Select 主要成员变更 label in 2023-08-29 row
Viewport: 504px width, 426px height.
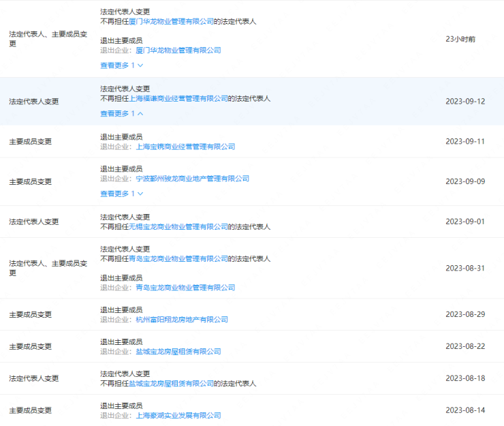click(30, 315)
